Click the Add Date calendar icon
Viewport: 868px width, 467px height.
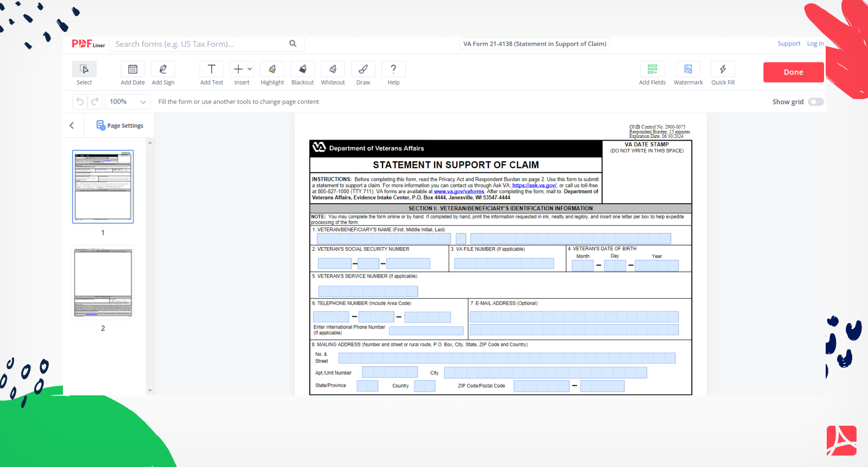(132, 69)
